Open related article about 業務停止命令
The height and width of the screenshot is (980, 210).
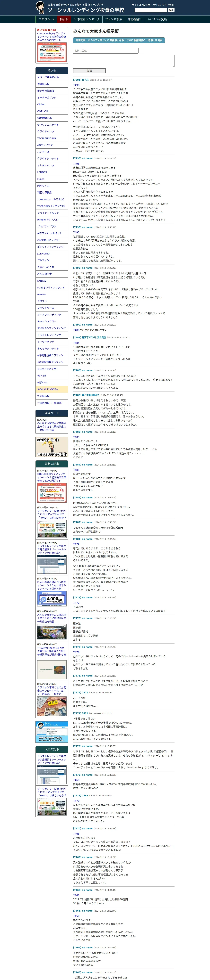tap(119, 40)
